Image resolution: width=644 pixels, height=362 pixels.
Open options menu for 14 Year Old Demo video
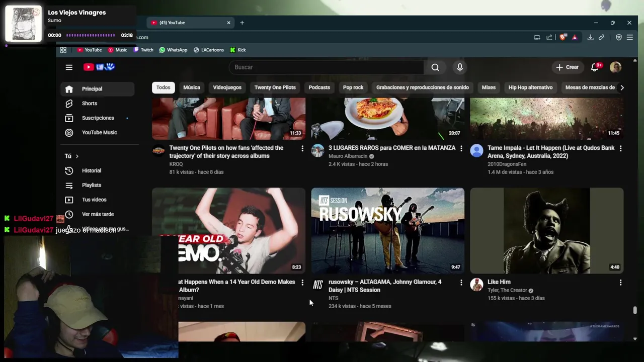[302, 283]
